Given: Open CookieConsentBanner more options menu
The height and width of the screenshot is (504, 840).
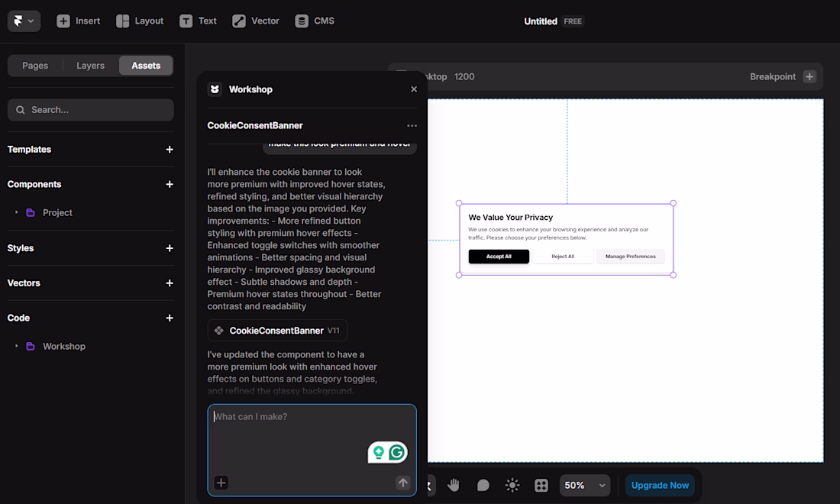Looking at the screenshot, I should (412, 126).
